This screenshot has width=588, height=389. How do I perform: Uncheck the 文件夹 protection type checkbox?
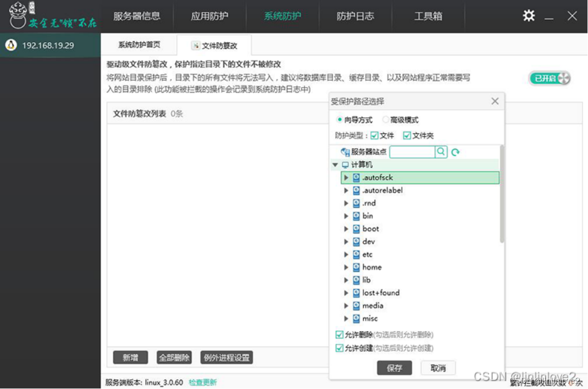point(407,136)
